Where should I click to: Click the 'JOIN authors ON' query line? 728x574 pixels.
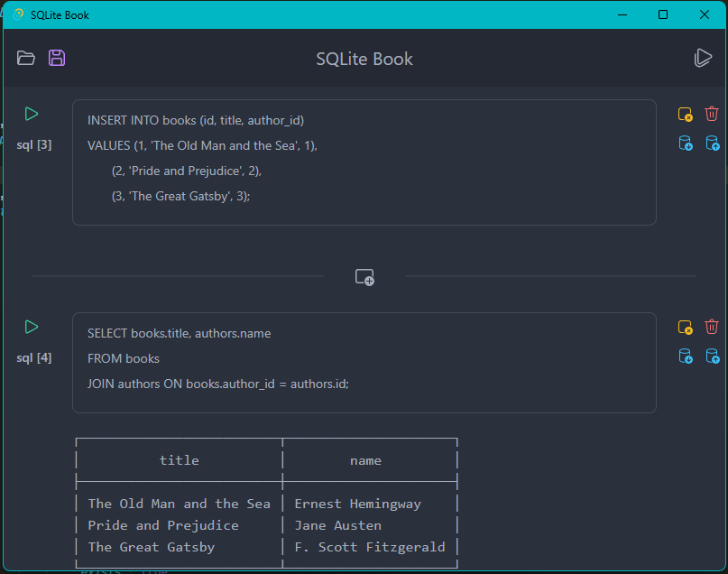pyautogui.click(x=217, y=384)
